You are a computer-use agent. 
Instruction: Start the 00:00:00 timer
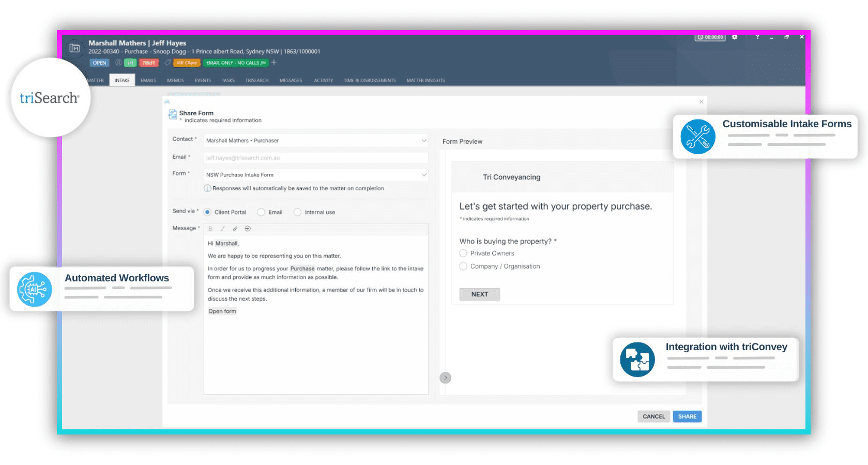[x=710, y=37]
